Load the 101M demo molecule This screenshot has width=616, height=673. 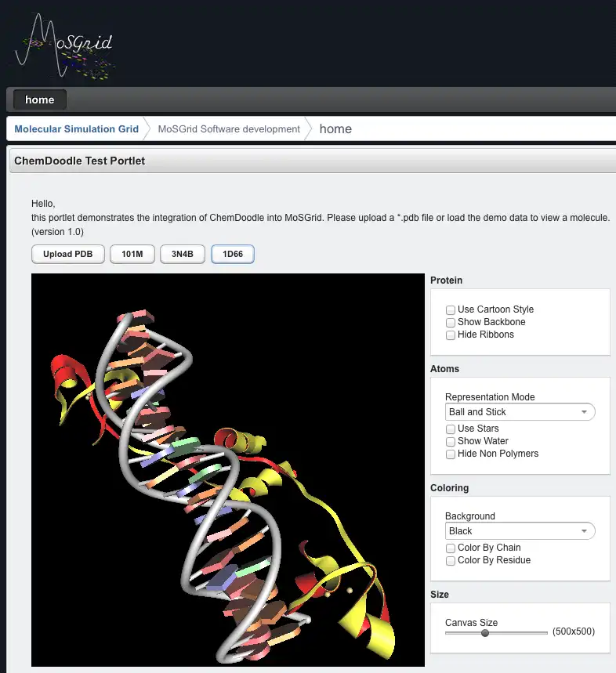(x=132, y=254)
